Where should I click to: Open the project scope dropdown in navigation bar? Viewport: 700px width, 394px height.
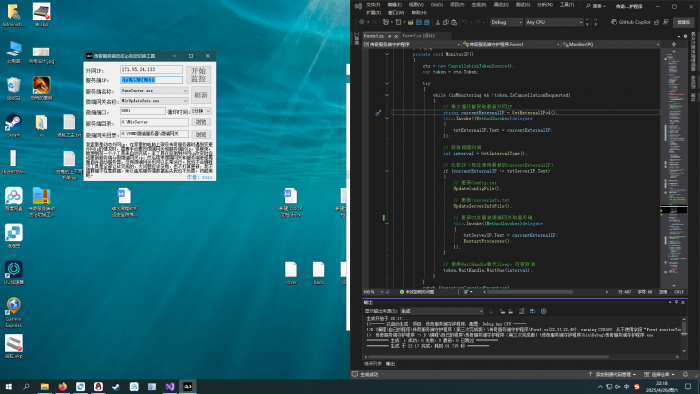412,44
